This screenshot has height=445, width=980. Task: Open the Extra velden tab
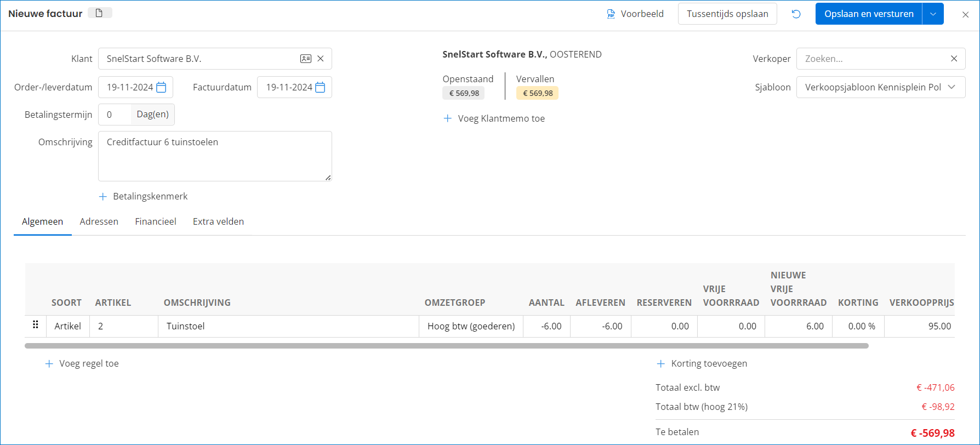click(218, 221)
